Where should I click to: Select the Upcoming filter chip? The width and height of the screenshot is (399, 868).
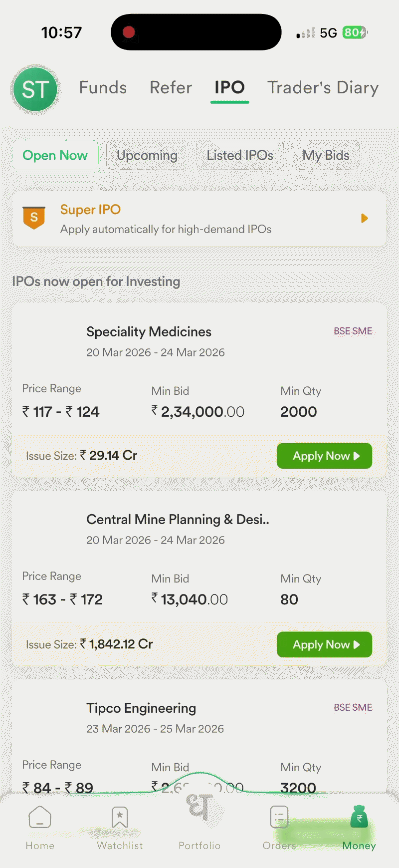(x=147, y=156)
